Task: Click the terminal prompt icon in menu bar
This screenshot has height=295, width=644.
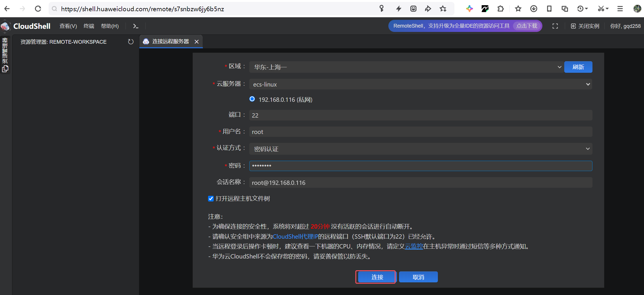Action: 136,26
